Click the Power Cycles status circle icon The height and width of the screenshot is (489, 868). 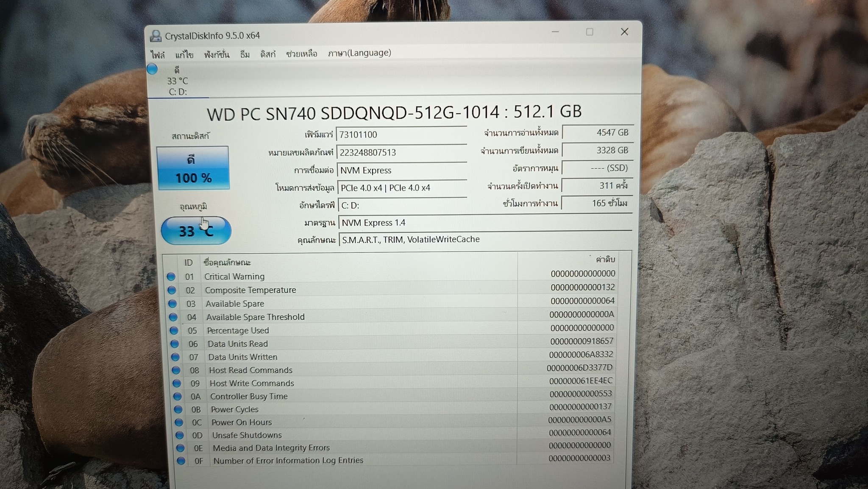point(178,409)
